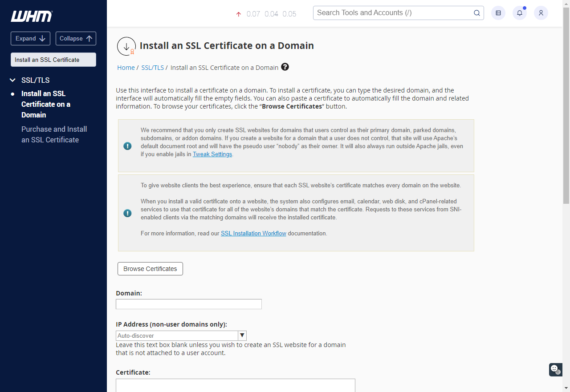Open the help question mark beside breadcrumb
This screenshot has width=570, height=392.
coord(285,67)
